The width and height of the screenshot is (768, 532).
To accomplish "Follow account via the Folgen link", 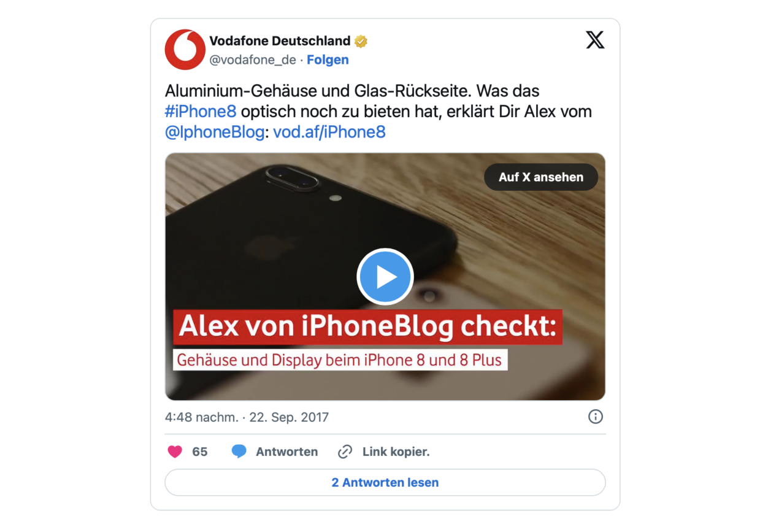I will tap(328, 60).
